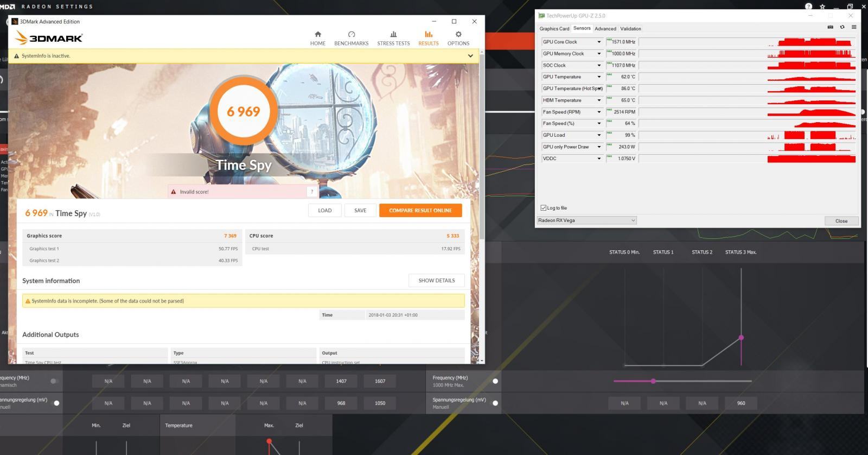Viewport: 868px width, 455px height.
Task: Open the Options gear icon in 3DMark
Action: pyautogui.click(x=458, y=34)
